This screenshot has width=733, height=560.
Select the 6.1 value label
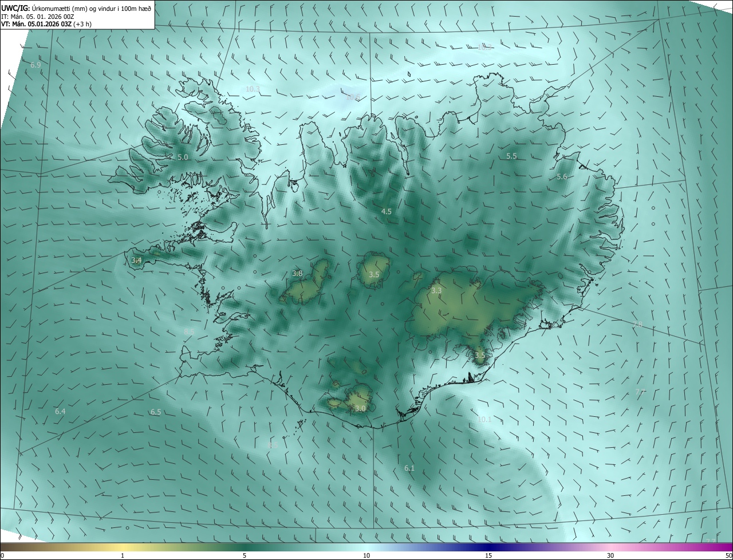[x=409, y=468]
